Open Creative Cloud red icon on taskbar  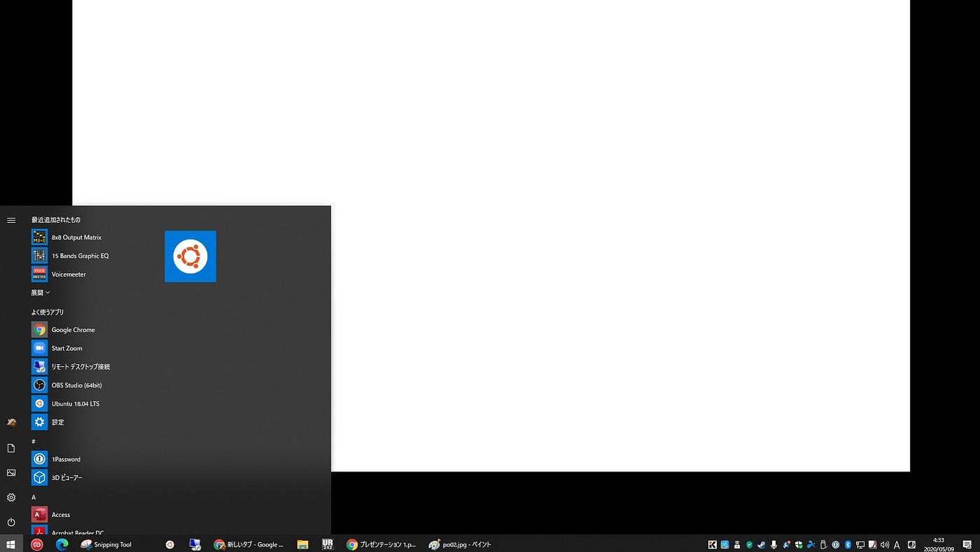click(x=37, y=544)
